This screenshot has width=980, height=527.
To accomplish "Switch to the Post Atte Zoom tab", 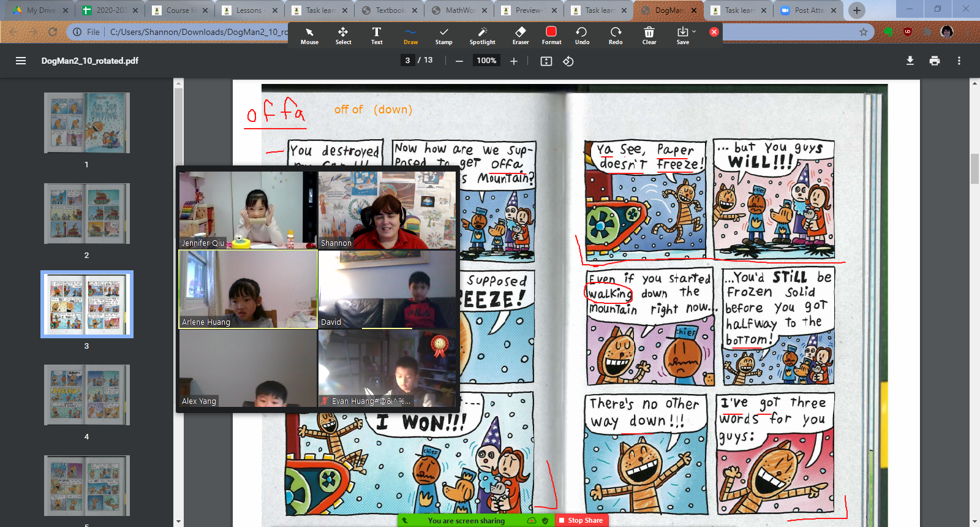I will [x=808, y=10].
